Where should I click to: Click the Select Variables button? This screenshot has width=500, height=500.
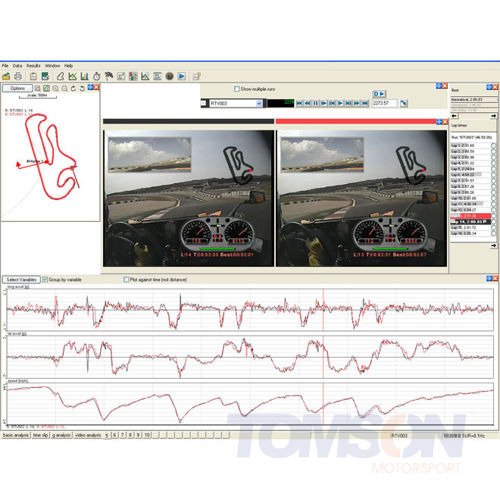[21, 280]
